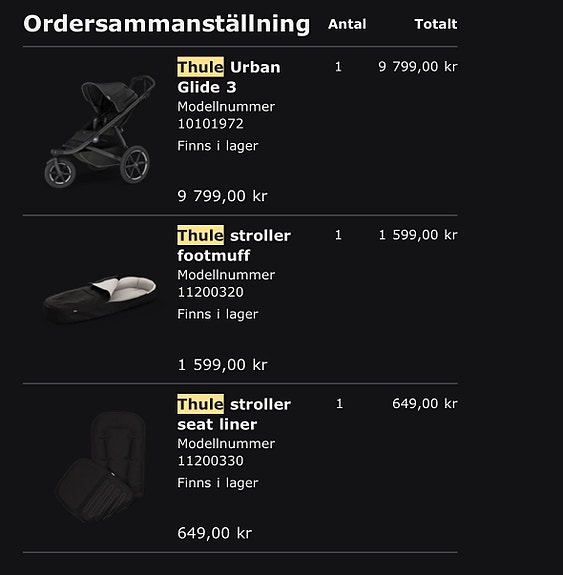Click the 1 599,00 kr total for footmuff

[418, 235]
